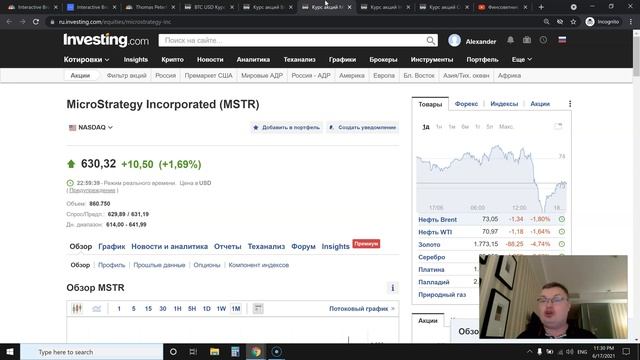Click Создать уведомление button
This screenshot has width=640, height=360.
(x=363, y=127)
